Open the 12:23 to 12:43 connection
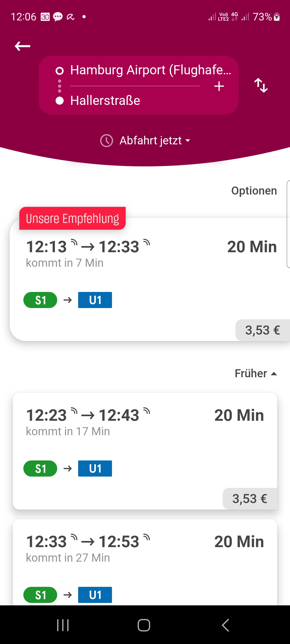 coord(161,440)
